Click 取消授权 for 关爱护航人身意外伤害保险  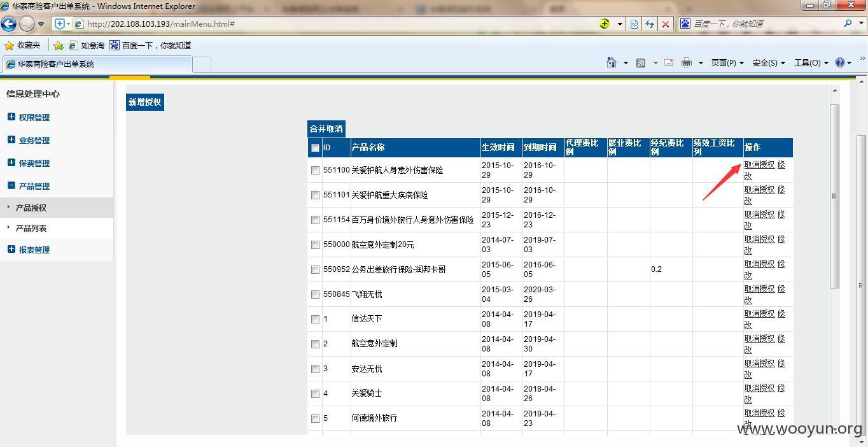(x=760, y=164)
